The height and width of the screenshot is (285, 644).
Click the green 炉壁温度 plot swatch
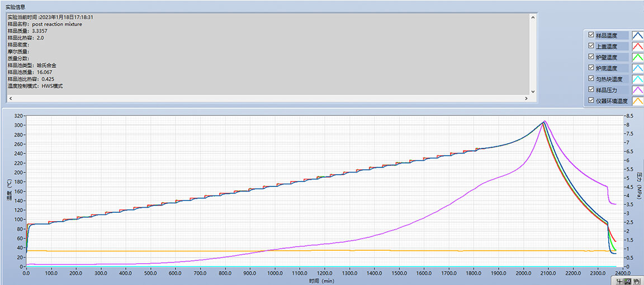(x=637, y=57)
